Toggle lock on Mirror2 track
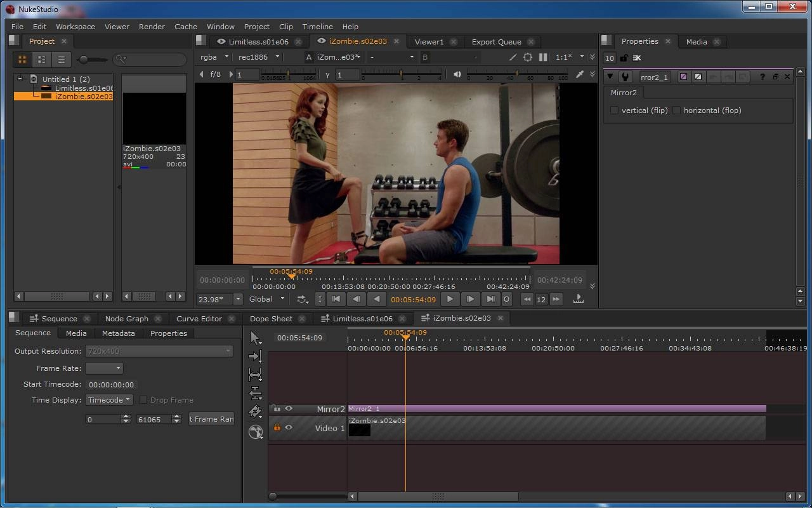The width and height of the screenshot is (812, 508). [277, 409]
